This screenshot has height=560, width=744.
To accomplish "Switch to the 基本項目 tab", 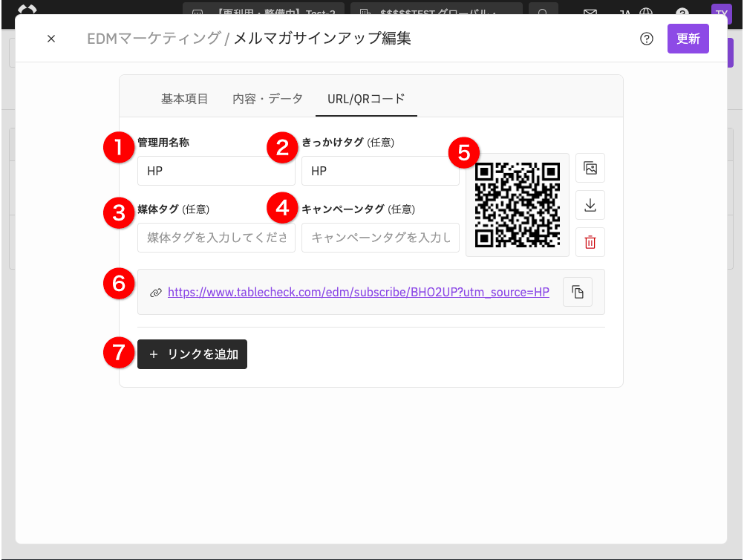I will click(185, 99).
